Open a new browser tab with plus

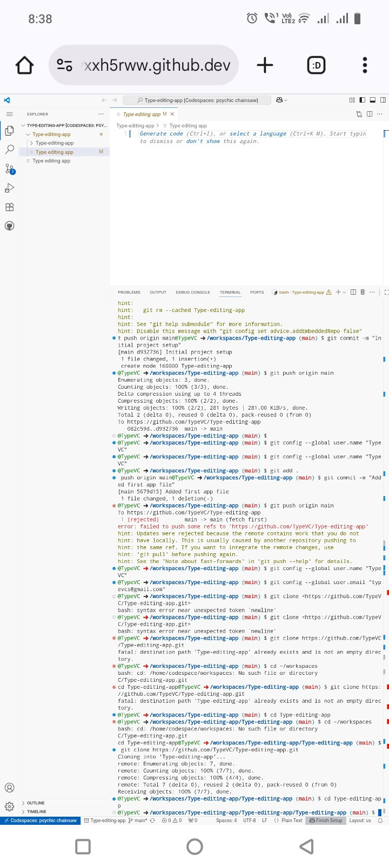[265, 65]
